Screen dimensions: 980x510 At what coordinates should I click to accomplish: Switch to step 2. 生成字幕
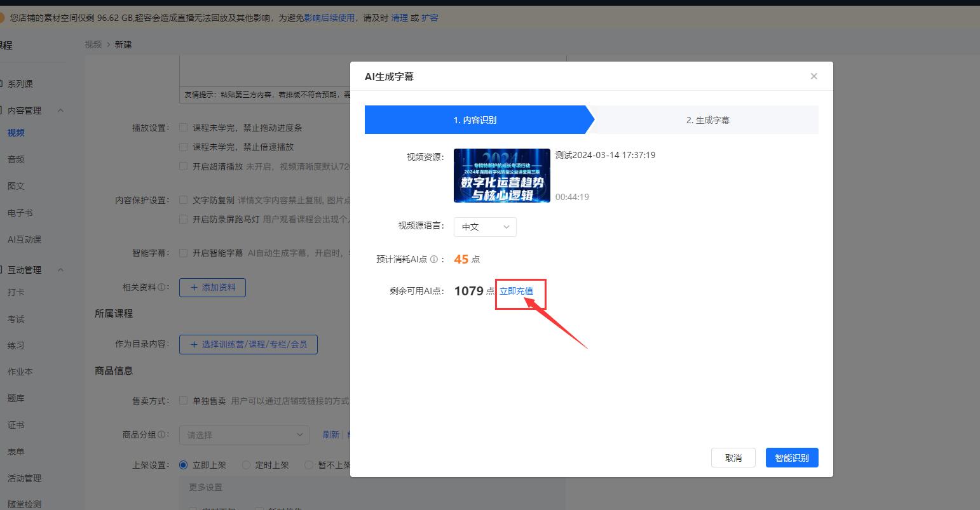[x=707, y=120]
